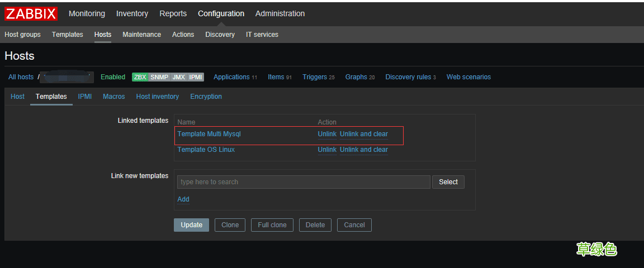Go to Host groups section
Image resolution: width=644 pixels, height=268 pixels.
[x=22, y=35]
